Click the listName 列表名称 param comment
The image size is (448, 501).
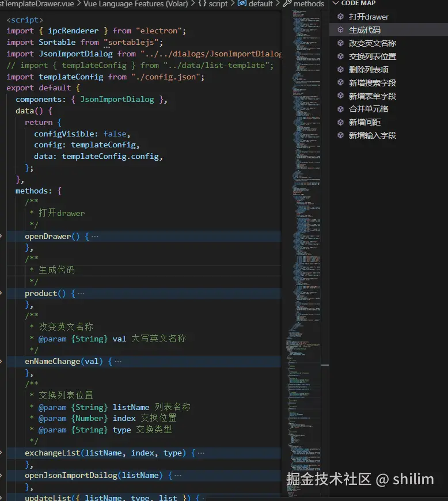click(x=151, y=407)
